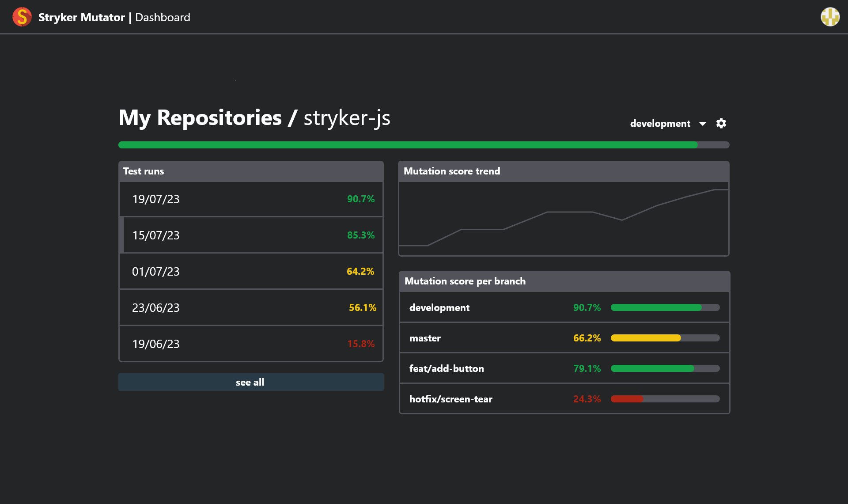Click the hotfix/screen-tear red score bar
This screenshot has height=504, width=848.
[627, 398]
